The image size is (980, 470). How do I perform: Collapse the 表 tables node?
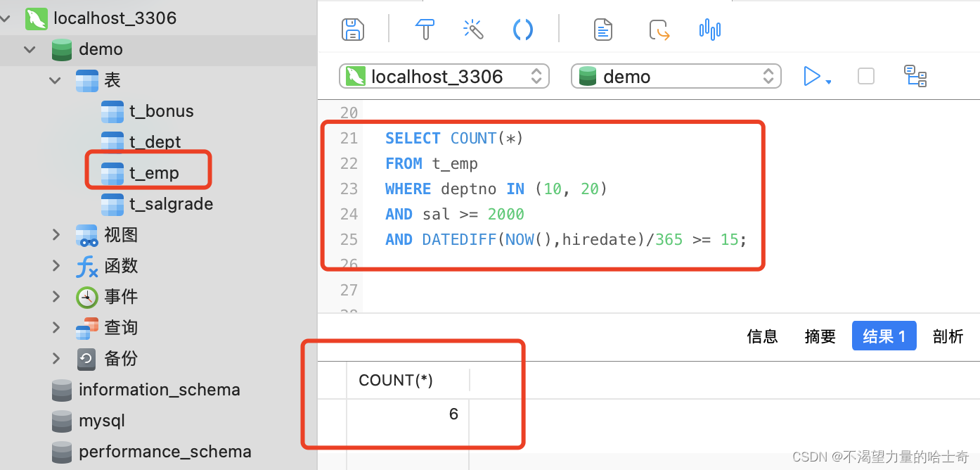56,80
